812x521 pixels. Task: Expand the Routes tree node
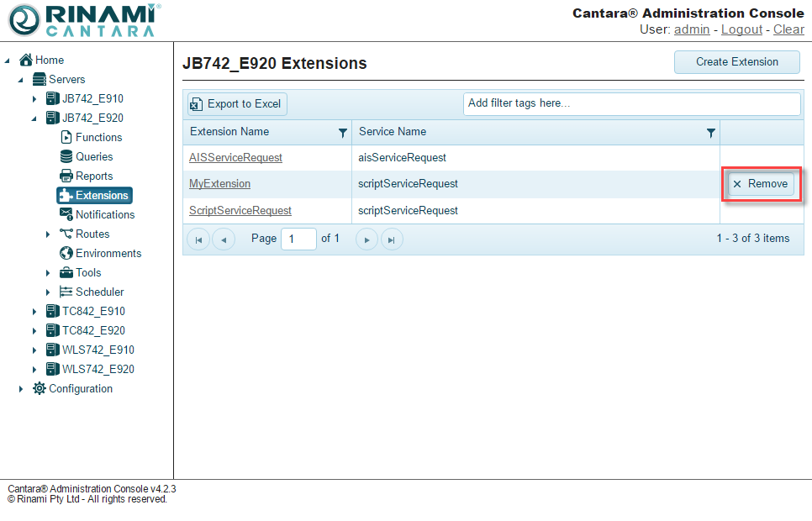pyautogui.click(x=48, y=234)
